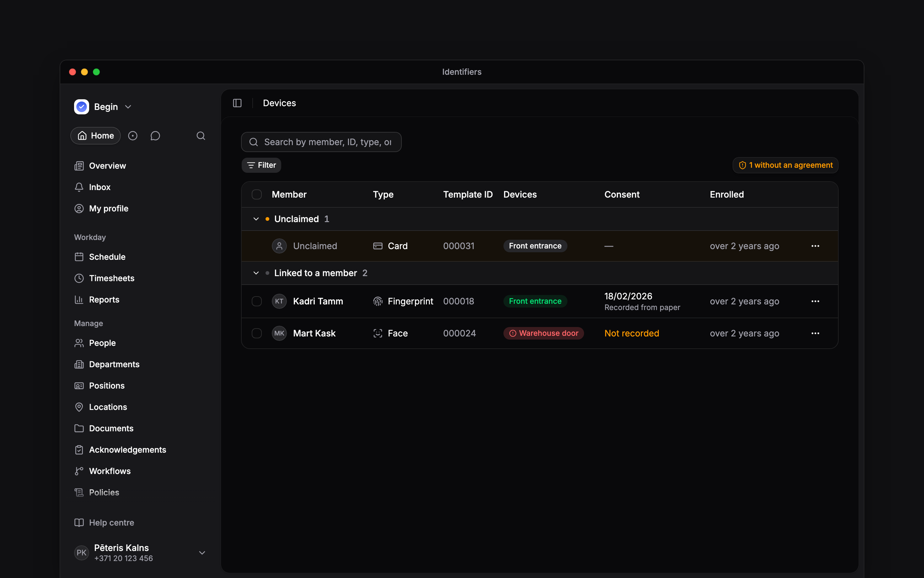The width and height of the screenshot is (924, 578).
Task: Open the Help centre link
Action: 104,523
